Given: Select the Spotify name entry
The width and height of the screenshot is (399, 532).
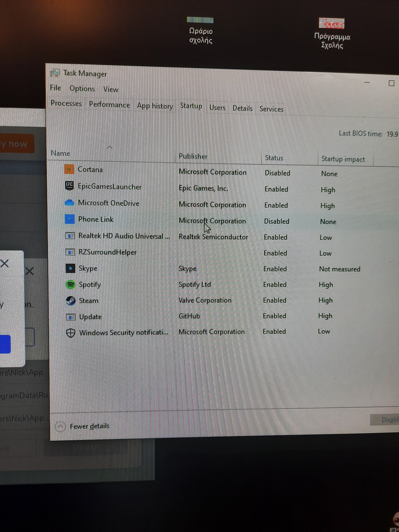Looking at the screenshot, I should (90, 285).
